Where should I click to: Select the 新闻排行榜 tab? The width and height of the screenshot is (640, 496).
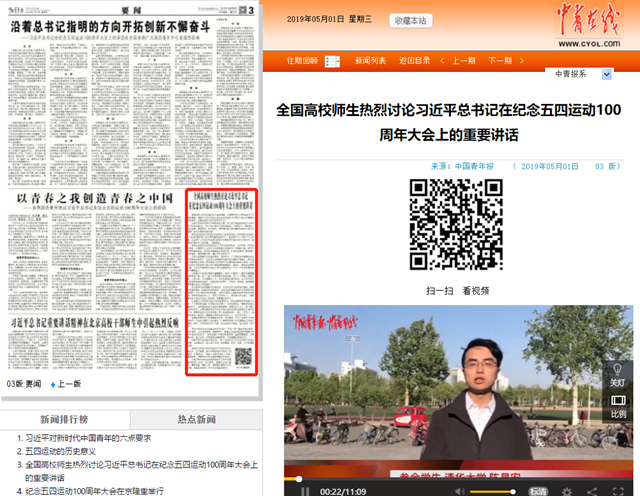coord(65,419)
